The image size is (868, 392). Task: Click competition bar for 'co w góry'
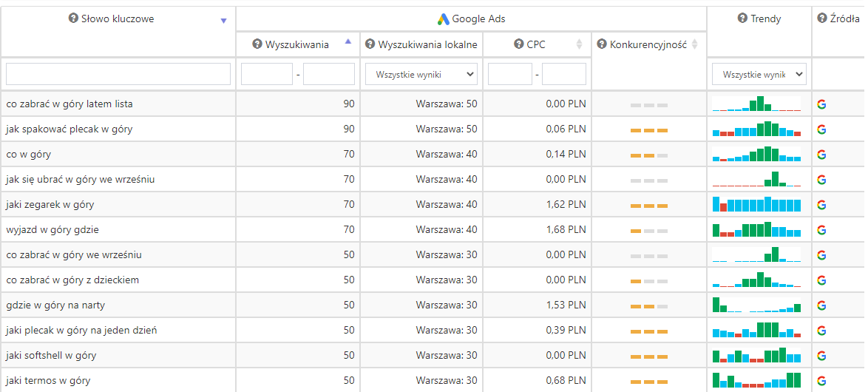(649, 155)
